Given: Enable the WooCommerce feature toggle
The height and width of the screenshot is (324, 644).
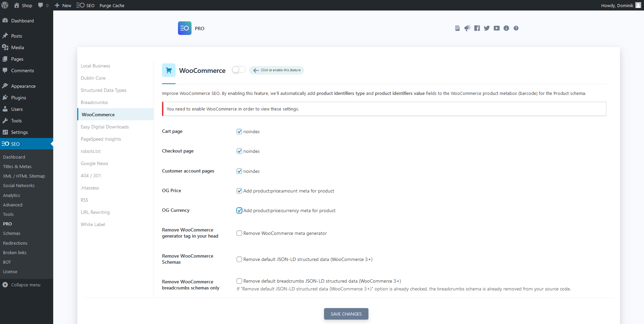Looking at the screenshot, I should click(x=239, y=69).
